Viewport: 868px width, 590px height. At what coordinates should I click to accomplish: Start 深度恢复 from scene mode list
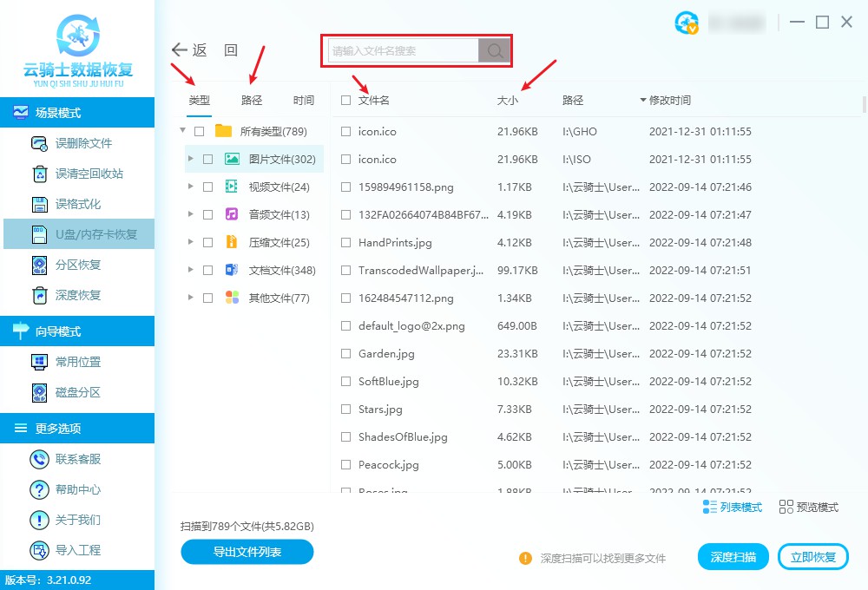click(x=78, y=297)
